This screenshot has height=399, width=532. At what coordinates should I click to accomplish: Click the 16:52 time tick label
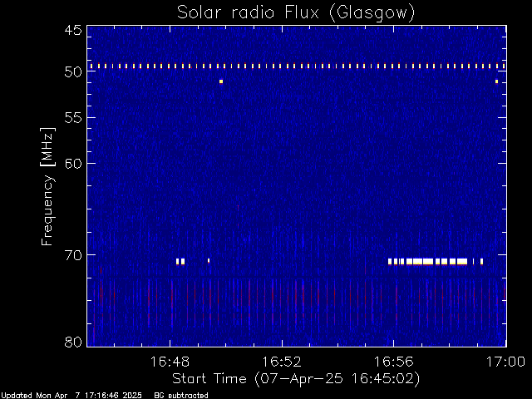point(282,362)
